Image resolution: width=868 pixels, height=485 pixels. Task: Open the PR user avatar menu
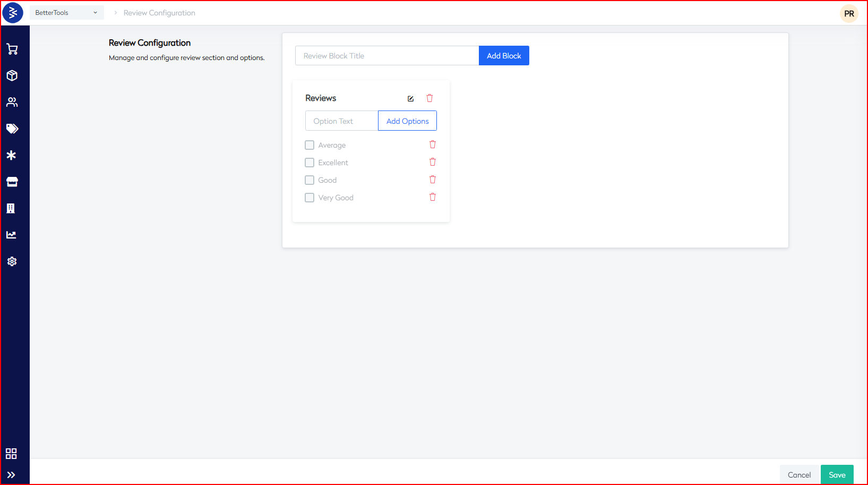click(x=849, y=14)
